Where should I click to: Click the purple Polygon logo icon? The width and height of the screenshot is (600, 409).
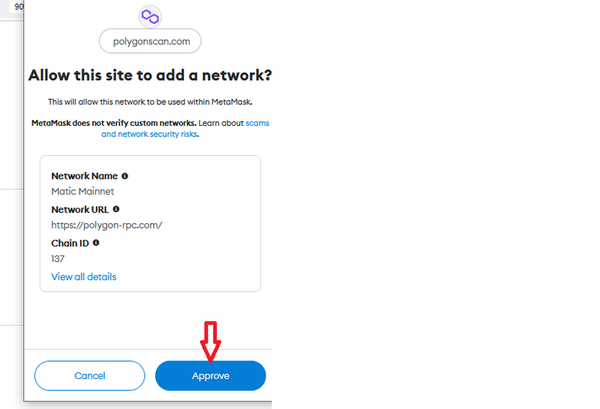(150, 17)
